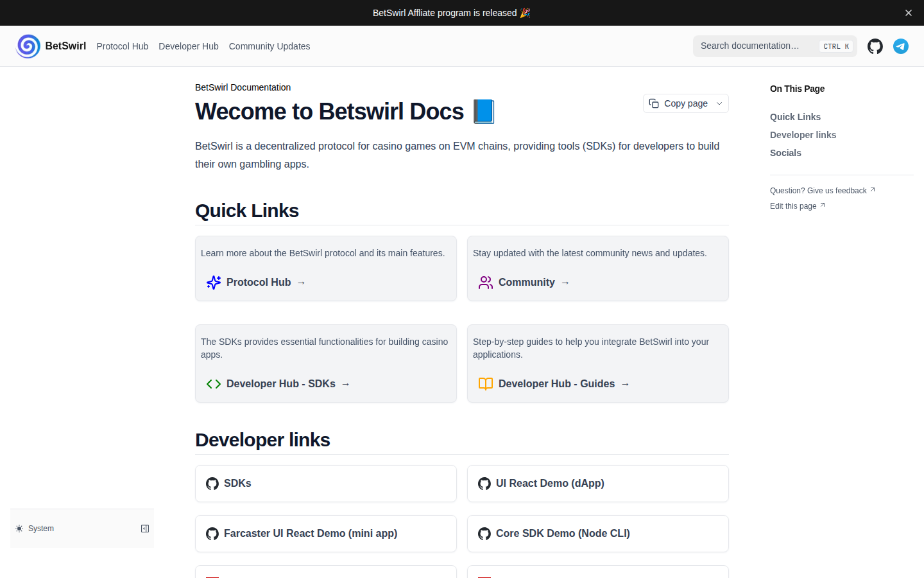The height and width of the screenshot is (578, 924).
Task: Open the Community quick link card
Action: pos(598,268)
